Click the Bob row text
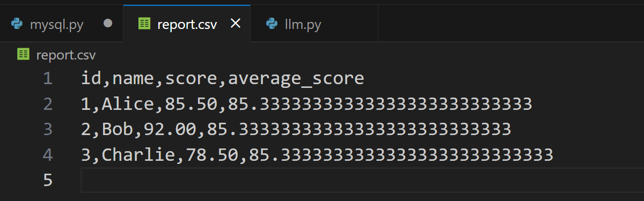The width and height of the screenshot is (644, 201). pyautogui.click(x=296, y=129)
